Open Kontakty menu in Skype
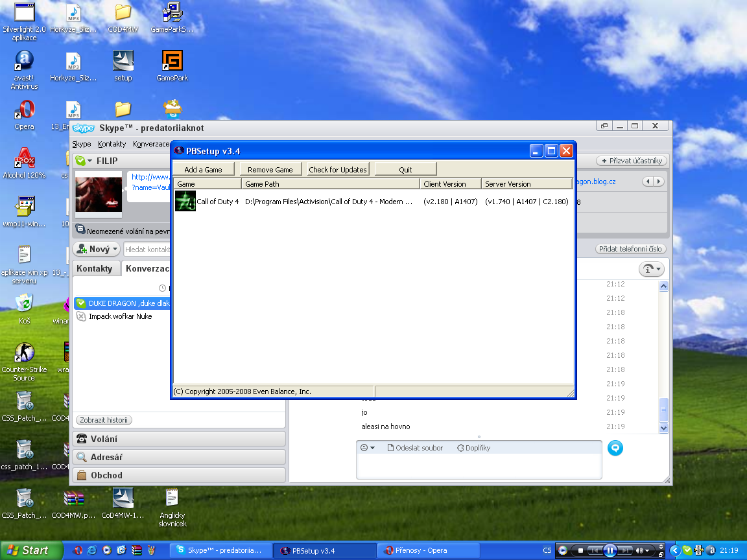The height and width of the screenshot is (560, 747). [x=112, y=144]
